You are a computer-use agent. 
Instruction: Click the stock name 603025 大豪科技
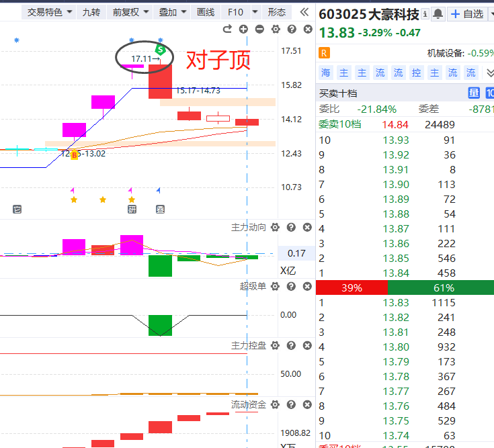click(369, 14)
